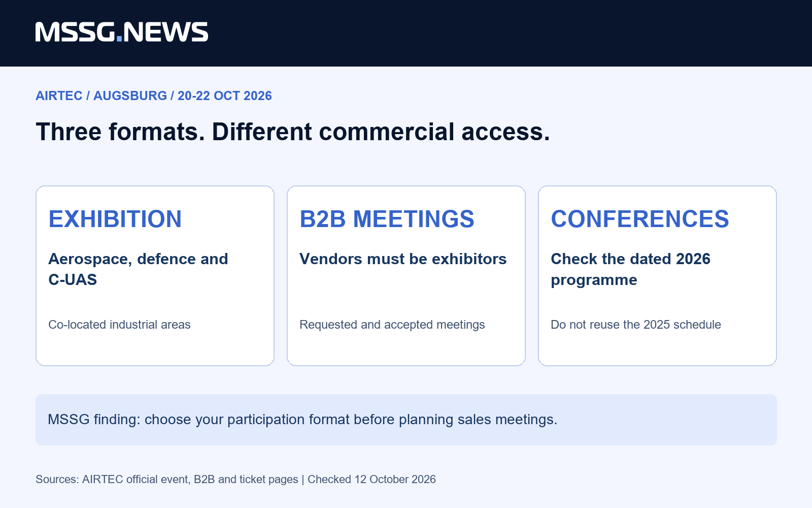Click headline 'Three formats. Different commercial access.'
This screenshot has height=508, width=812.
pyautogui.click(x=293, y=132)
